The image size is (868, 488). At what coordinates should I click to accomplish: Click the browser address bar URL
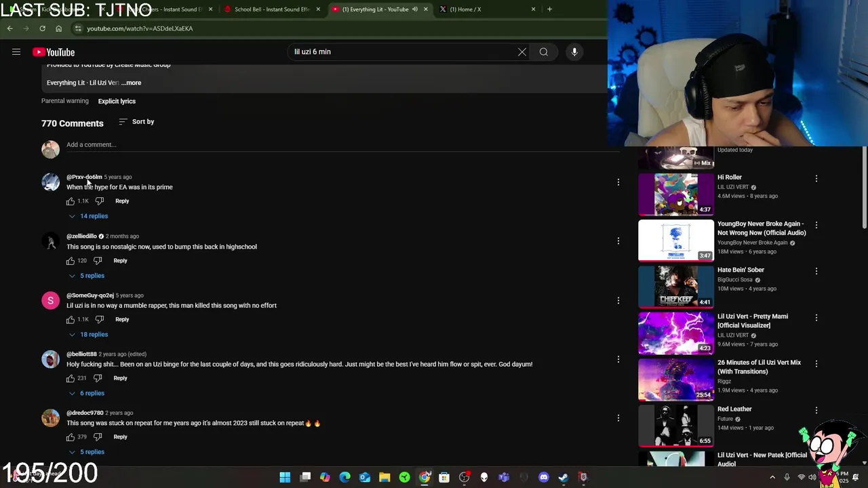point(140,28)
